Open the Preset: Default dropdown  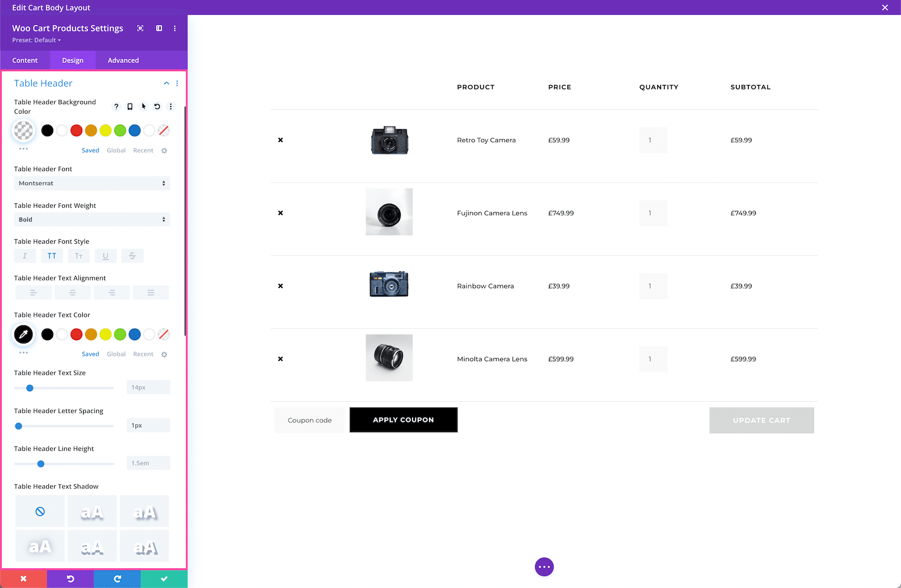pos(36,40)
